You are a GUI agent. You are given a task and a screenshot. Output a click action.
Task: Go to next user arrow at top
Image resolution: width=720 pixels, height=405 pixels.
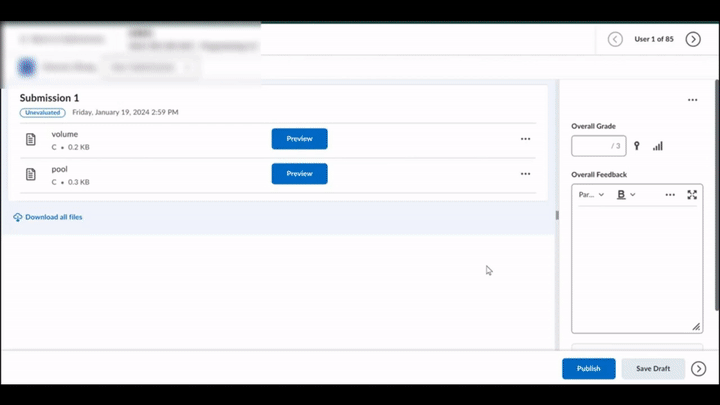tap(693, 39)
